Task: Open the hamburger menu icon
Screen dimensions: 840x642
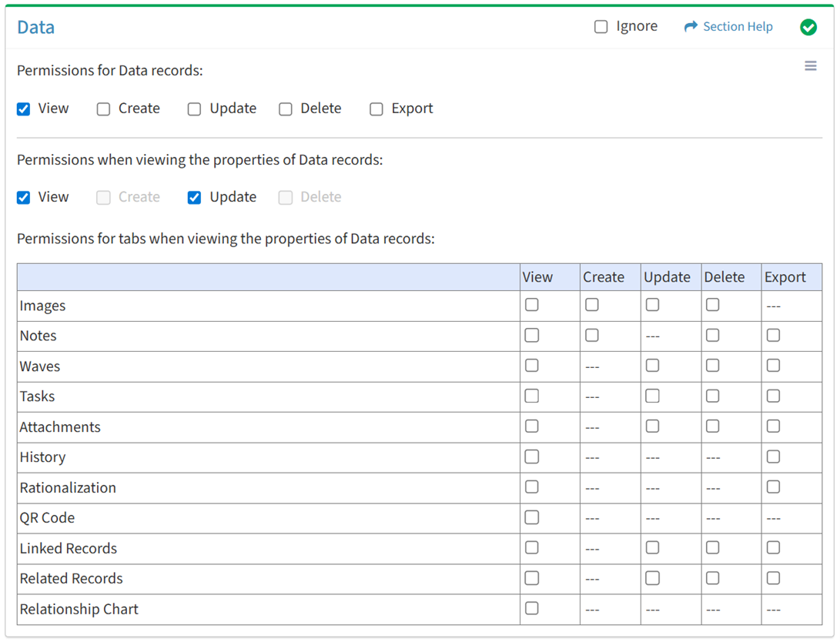Action: (x=810, y=66)
